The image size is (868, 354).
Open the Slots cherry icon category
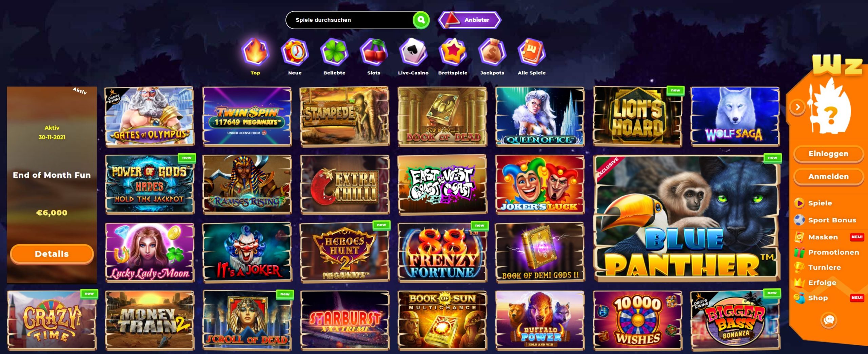tap(374, 52)
